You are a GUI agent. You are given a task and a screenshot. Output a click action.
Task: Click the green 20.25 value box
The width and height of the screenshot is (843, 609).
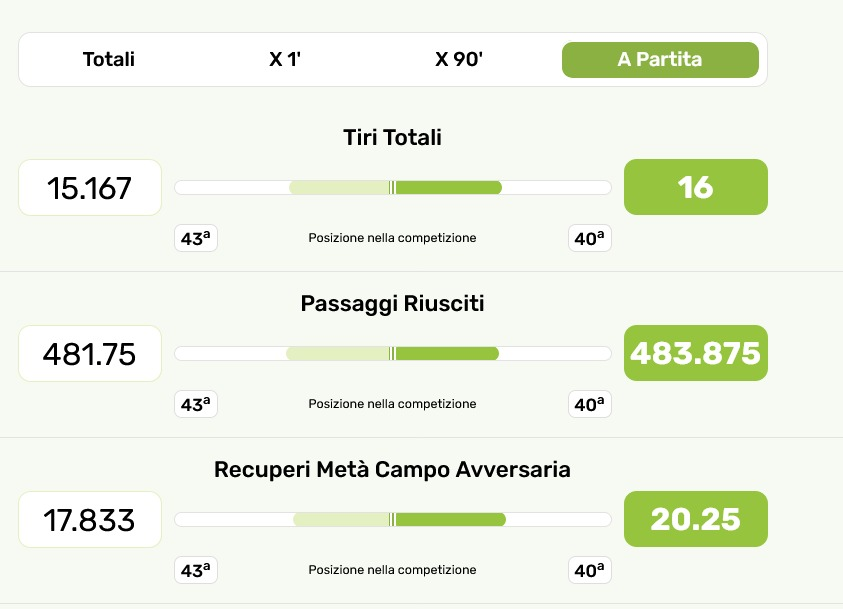click(x=695, y=519)
